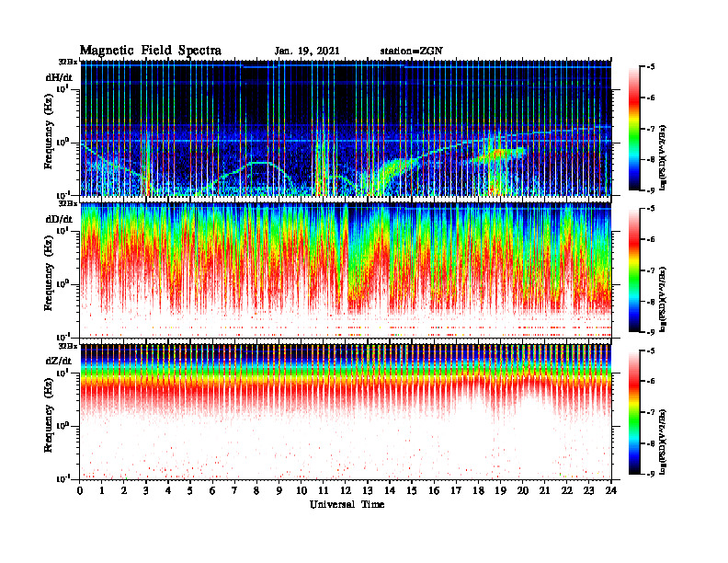Click hour tick label 13 on time axis

point(368,491)
